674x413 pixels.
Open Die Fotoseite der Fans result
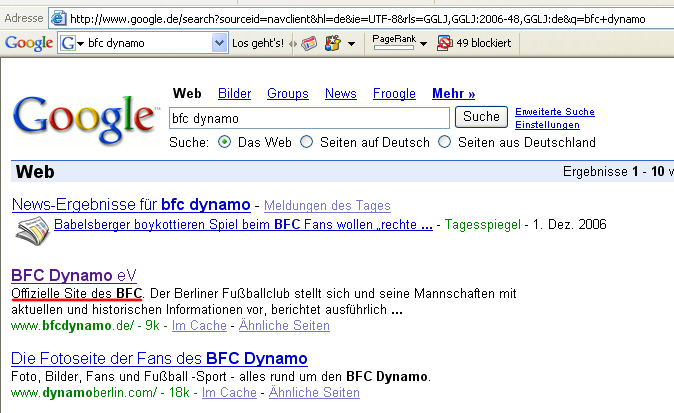click(159, 358)
